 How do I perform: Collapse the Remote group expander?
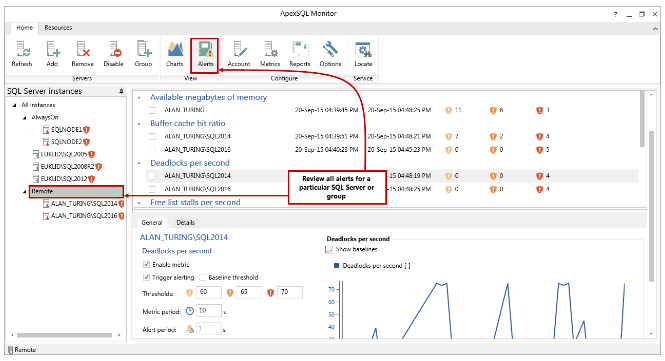tap(25, 192)
